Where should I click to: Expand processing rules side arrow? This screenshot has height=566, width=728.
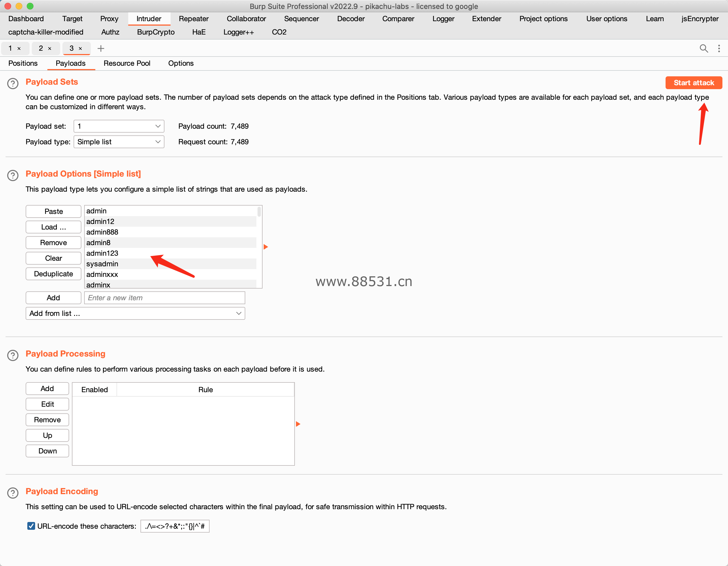pyautogui.click(x=298, y=424)
